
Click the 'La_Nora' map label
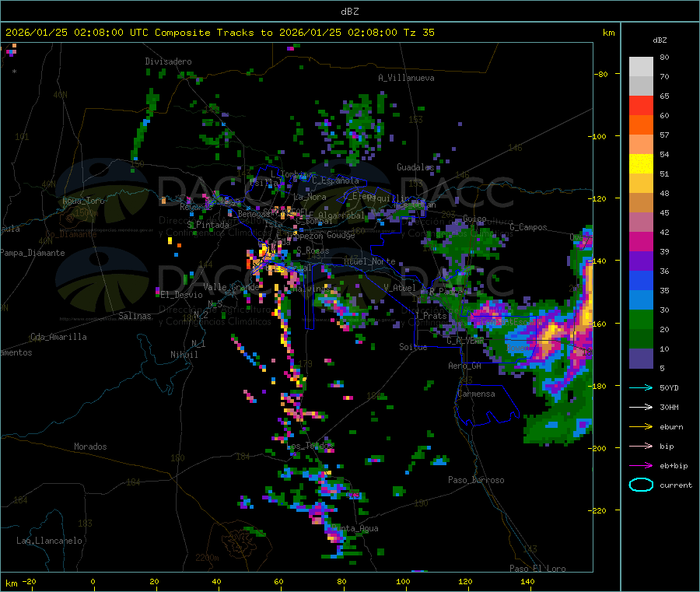pos(310,197)
